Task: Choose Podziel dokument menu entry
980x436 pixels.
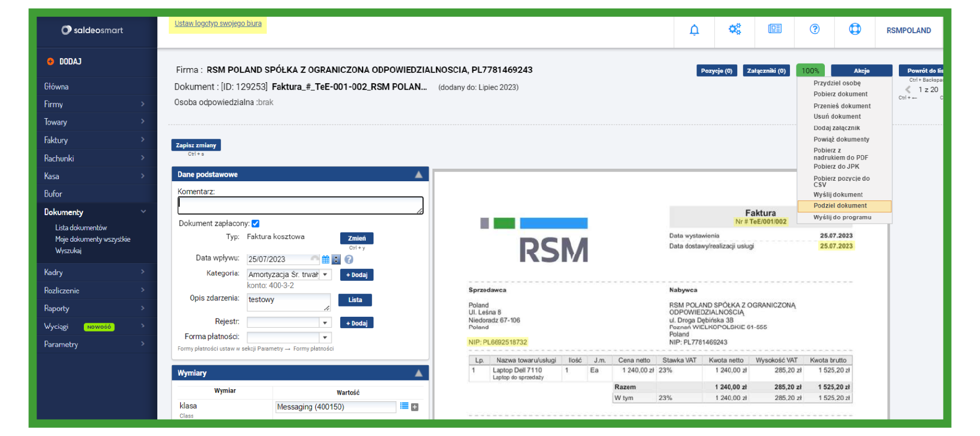Action: pos(844,206)
